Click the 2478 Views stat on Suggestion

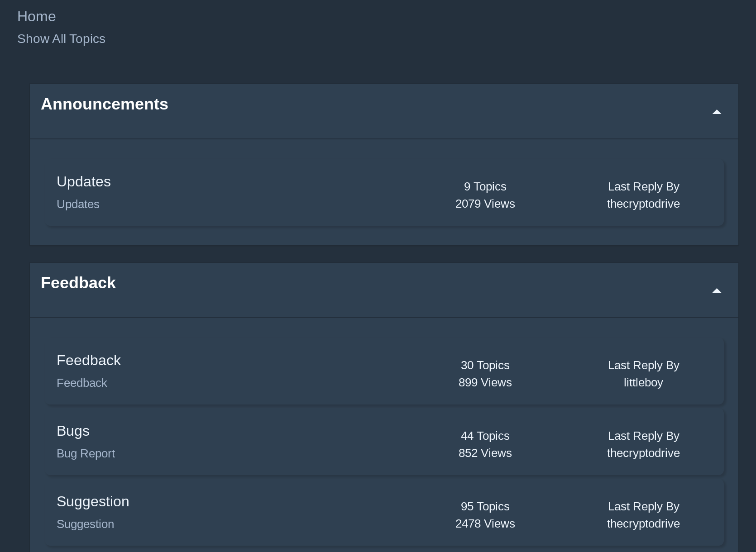click(485, 523)
